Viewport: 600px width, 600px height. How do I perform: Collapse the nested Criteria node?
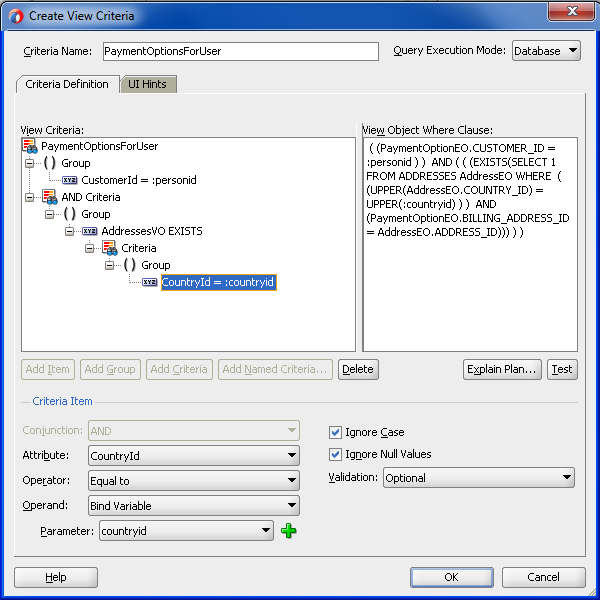[89, 248]
